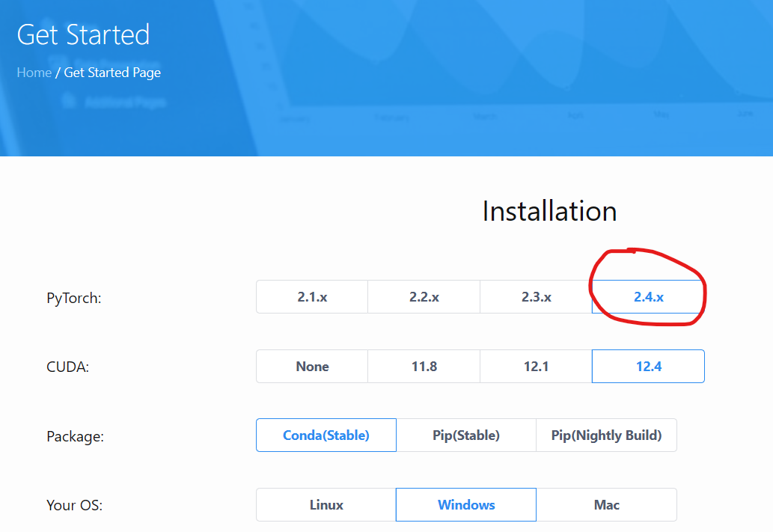Select PyTorch version 2.3.x
Screen dimensions: 773x532
point(536,297)
